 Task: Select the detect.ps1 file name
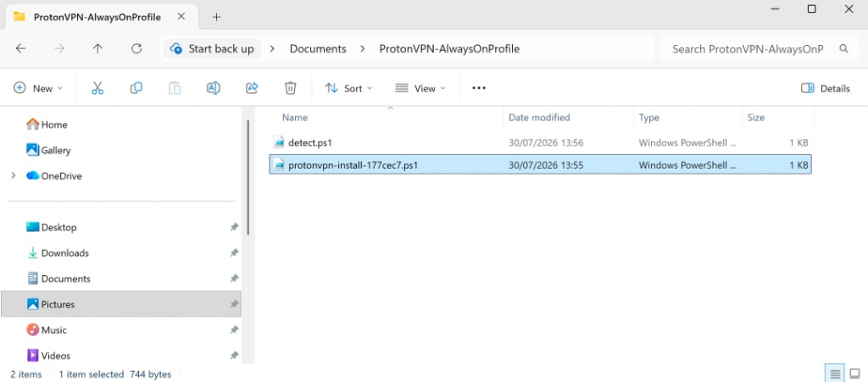point(310,142)
